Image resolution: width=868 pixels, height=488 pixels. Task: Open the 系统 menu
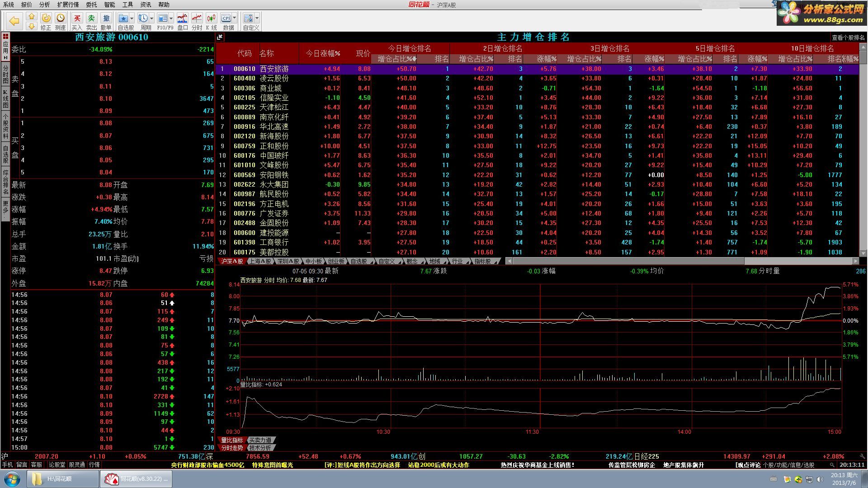click(x=9, y=5)
